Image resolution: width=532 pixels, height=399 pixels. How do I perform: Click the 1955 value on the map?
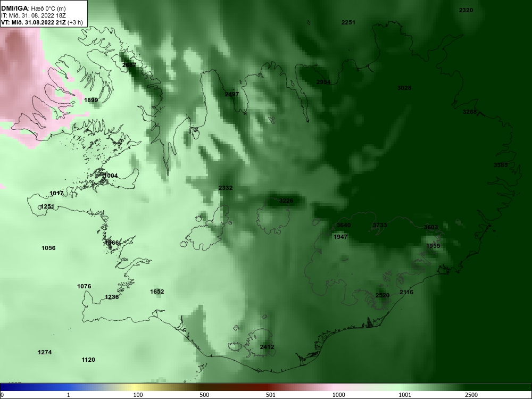point(433,246)
